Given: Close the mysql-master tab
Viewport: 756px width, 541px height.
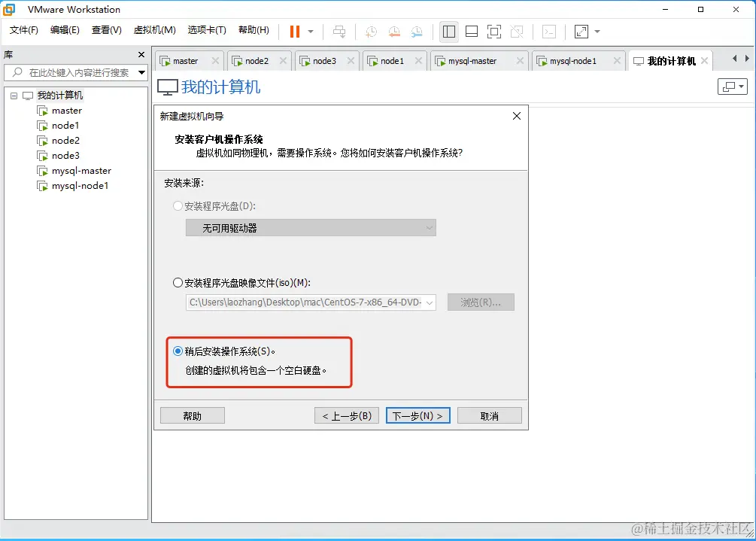Looking at the screenshot, I should pyautogui.click(x=521, y=61).
